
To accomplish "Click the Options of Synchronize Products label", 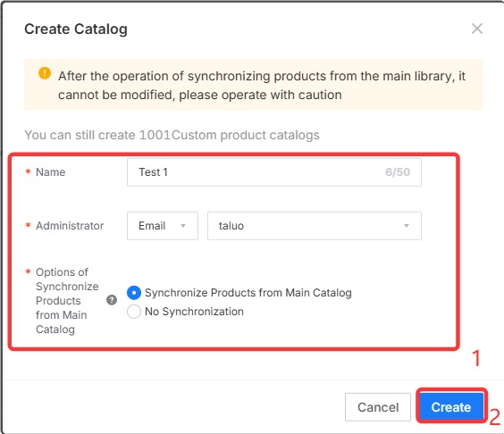I will pos(67,301).
